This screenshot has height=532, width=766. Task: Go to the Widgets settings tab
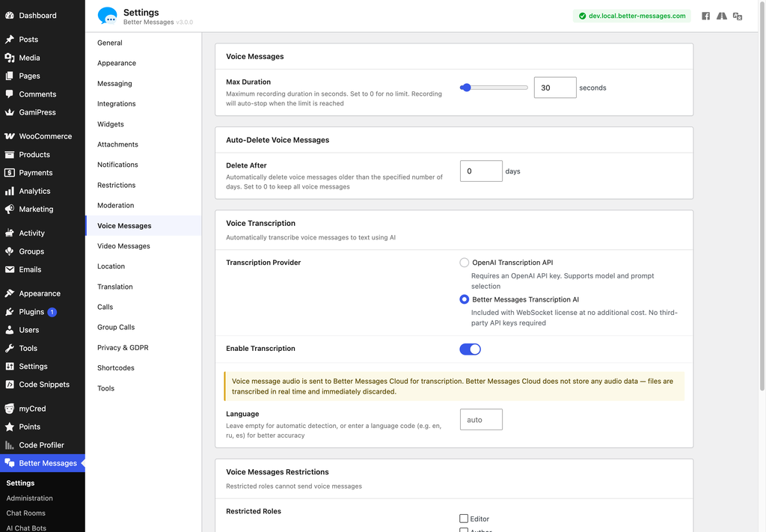[143, 124]
